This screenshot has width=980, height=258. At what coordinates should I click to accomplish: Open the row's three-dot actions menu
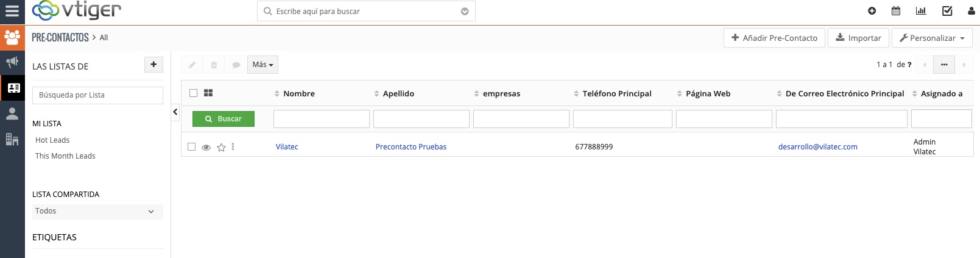point(233,147)
